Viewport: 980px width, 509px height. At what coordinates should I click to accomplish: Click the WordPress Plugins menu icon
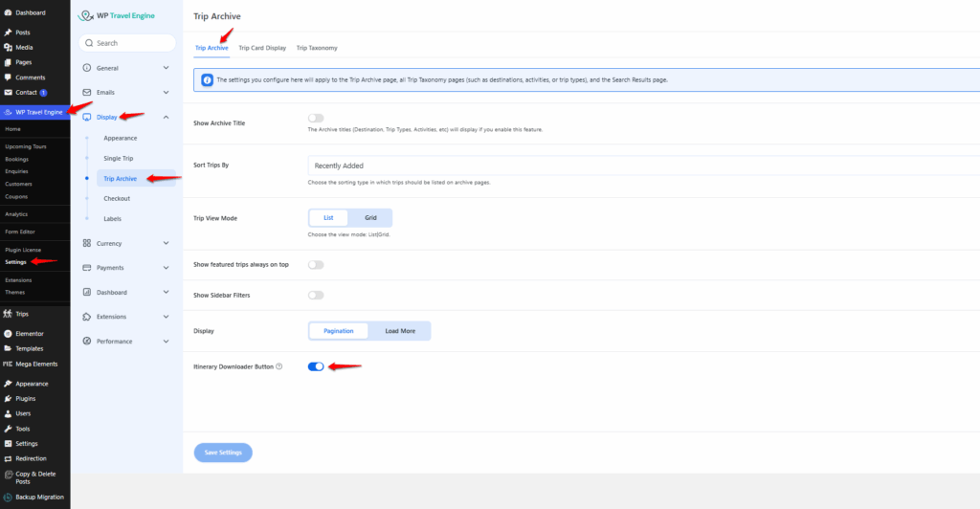pyautogui.click(x=8, y=398)
